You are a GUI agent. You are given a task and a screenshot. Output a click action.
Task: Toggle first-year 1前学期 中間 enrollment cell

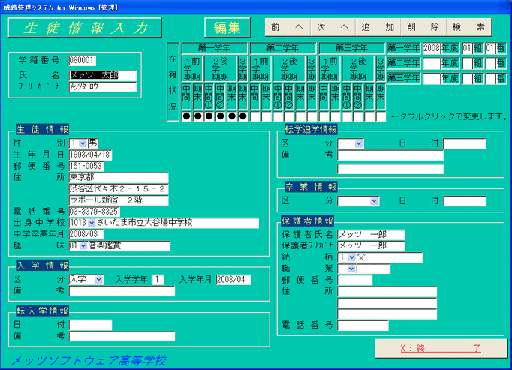pyautogui.click(x=186, y=116)
